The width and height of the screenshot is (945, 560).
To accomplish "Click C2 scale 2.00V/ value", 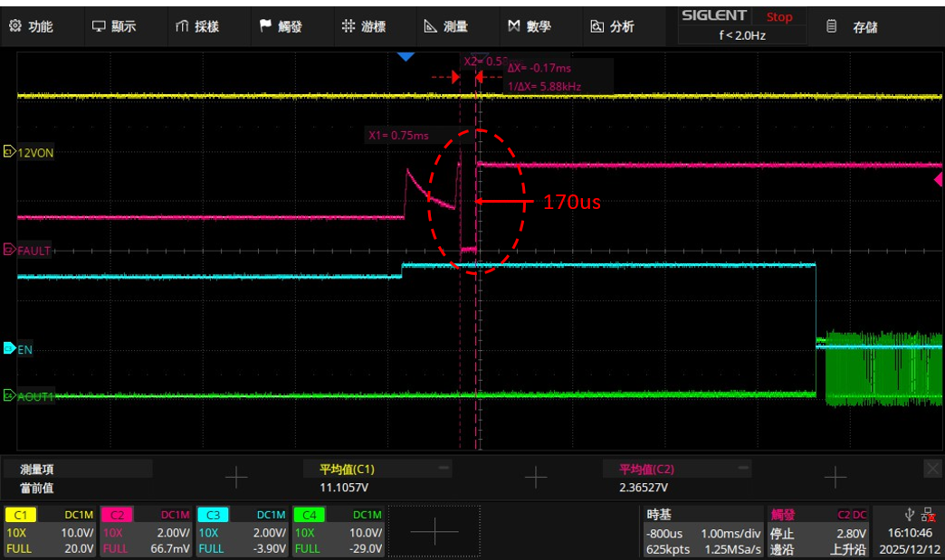I will [x=173, y=533].
